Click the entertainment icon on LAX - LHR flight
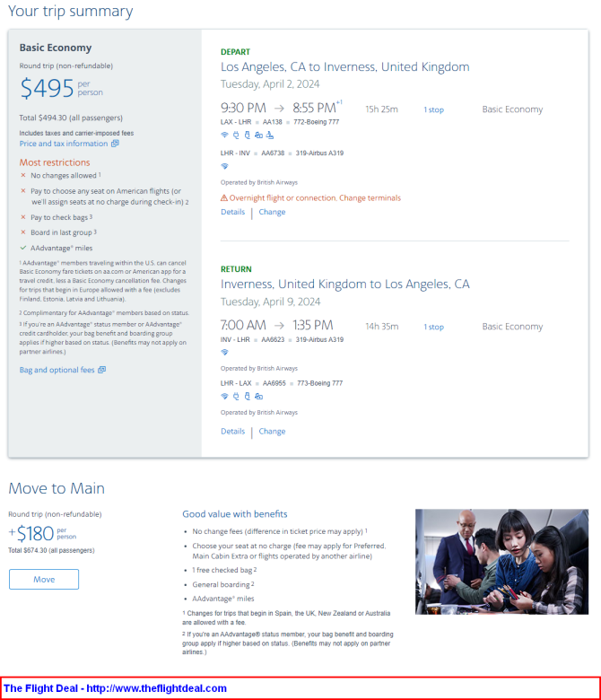 258,135
